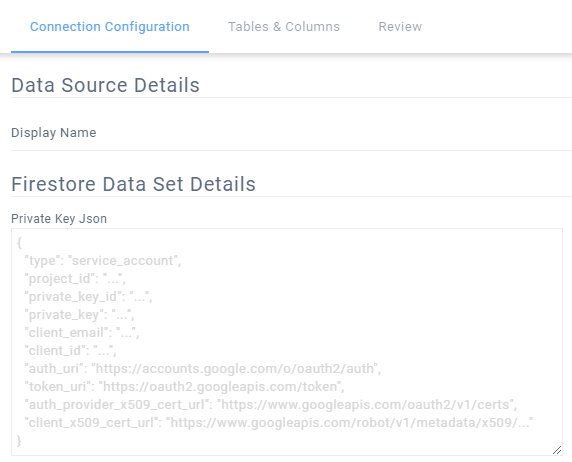The image size is (572, 462).
Task: Select the Data Source Details heading
Action: click(x=105, y=85)
